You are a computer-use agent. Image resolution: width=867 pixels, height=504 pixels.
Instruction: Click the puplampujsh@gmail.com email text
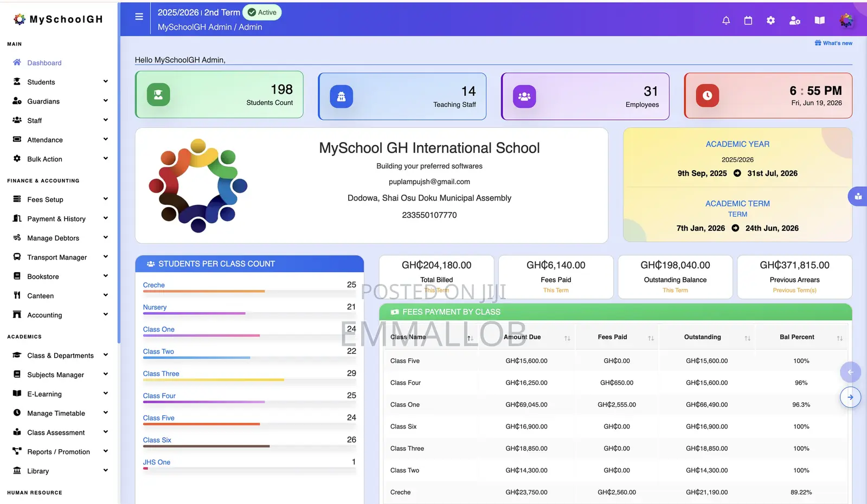[429, 182]
